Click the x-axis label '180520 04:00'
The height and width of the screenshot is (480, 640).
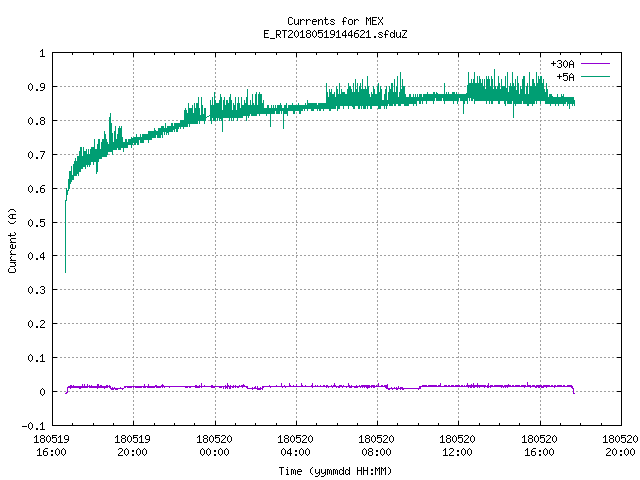[x=295, y=446]
